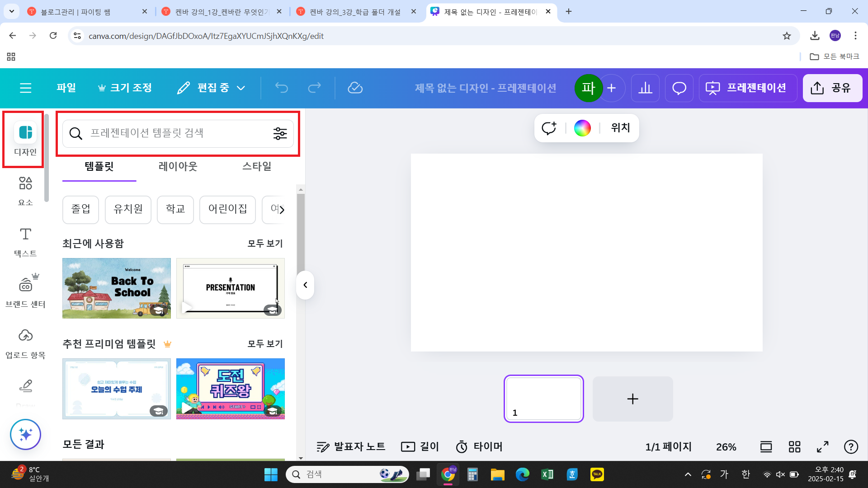Open the color picker circle above the canvas
Image resolution: width=868 pixels, height=488 pixels.
(x=582, y=128)
